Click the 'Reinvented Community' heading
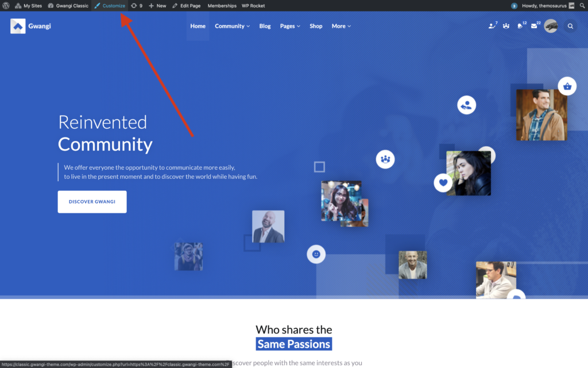Image resolution: width=588 pixels, height=368 pixels. click(x=105, y=133)
